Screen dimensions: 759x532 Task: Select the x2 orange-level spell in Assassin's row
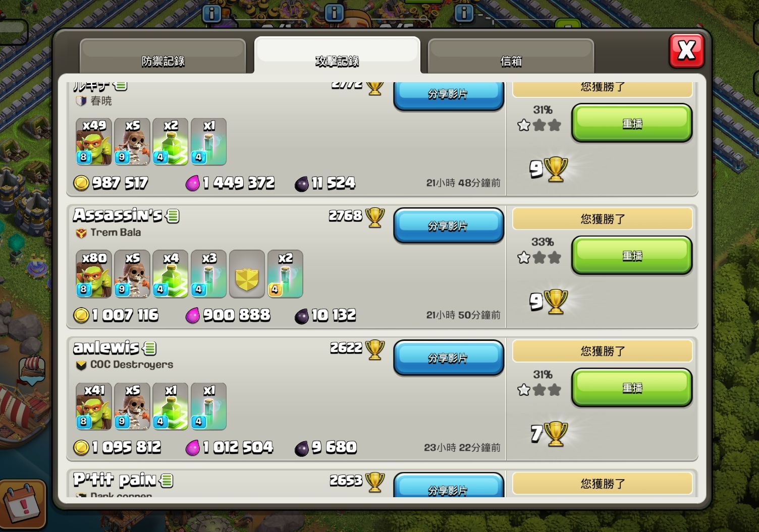click(x=286, y=274)
